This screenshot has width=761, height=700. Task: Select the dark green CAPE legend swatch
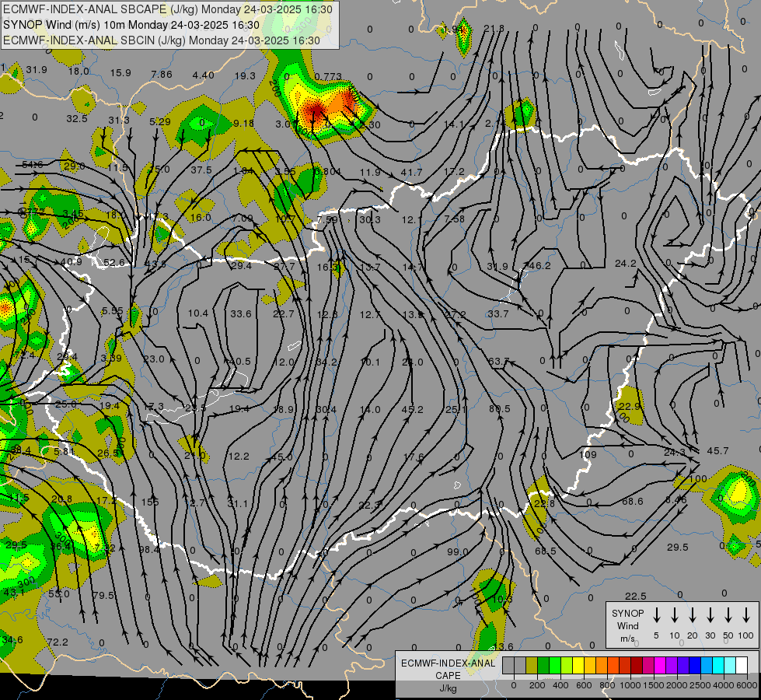tap(543, 665)
